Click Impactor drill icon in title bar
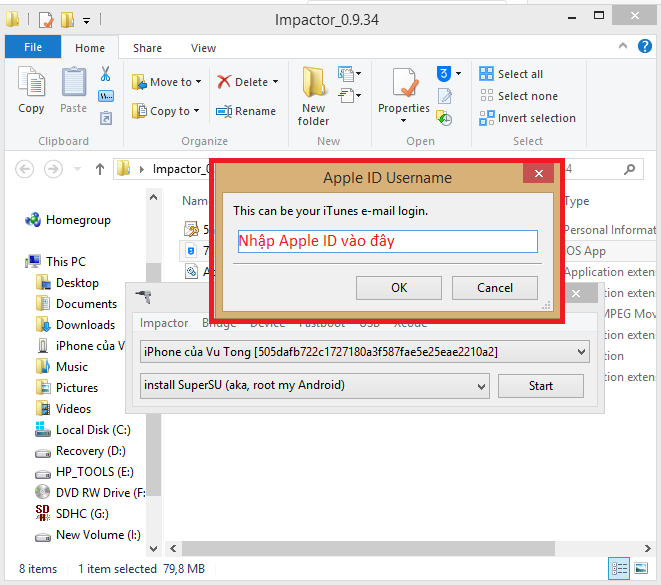 coord(143,297)
